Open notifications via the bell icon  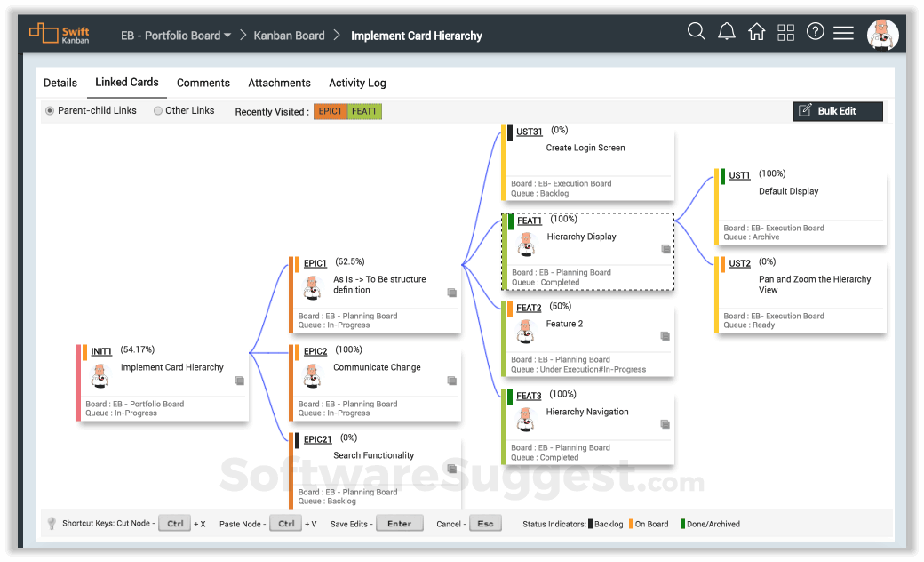727,31
